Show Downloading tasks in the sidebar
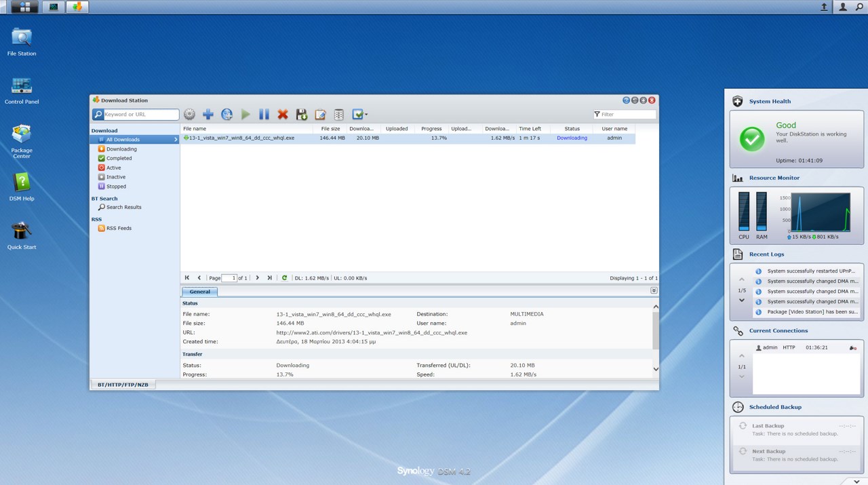 click(121, 149)
